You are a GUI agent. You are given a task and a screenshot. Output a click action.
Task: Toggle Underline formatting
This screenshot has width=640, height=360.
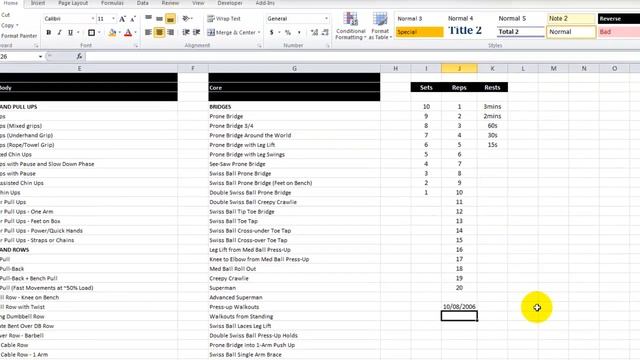70,32
